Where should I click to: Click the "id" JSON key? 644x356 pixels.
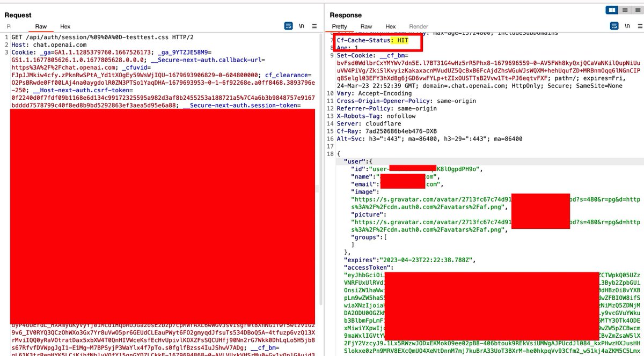(x=358, y=169)
